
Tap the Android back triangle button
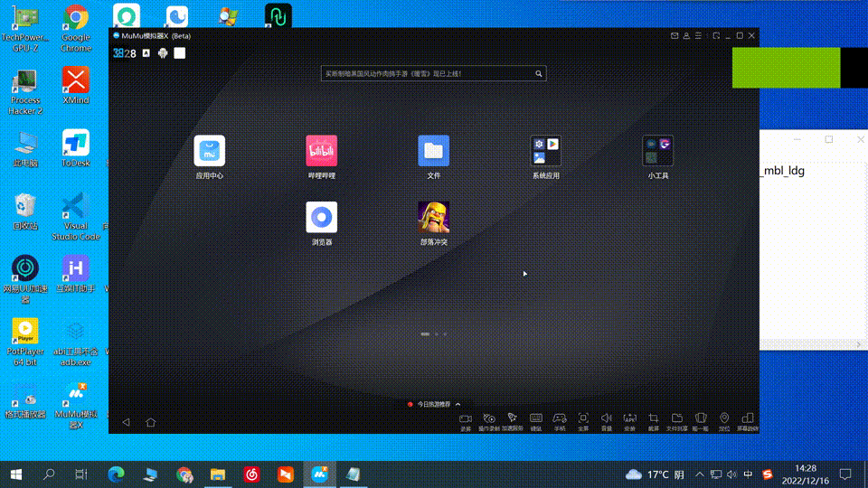pyautogui.click(x=127, y=422)
